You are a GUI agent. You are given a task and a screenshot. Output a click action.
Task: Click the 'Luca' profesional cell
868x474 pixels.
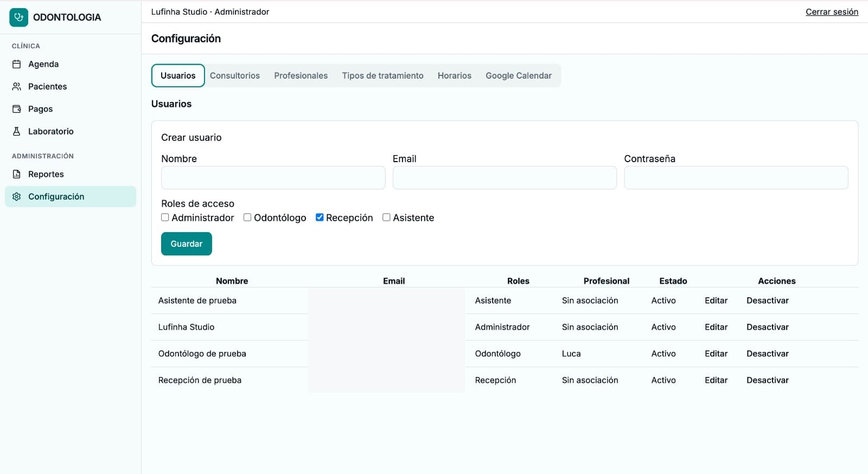(571, 354)
